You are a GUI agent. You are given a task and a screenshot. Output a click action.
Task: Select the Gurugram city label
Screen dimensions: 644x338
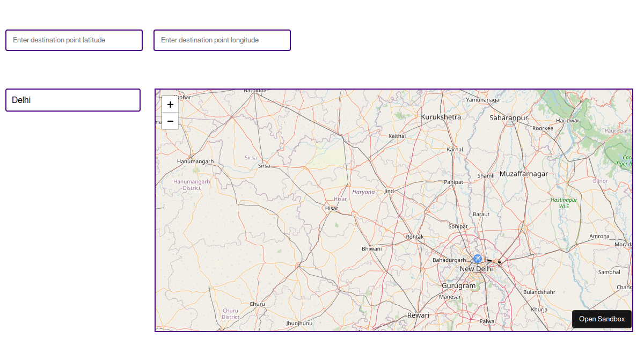click(458, 286)
